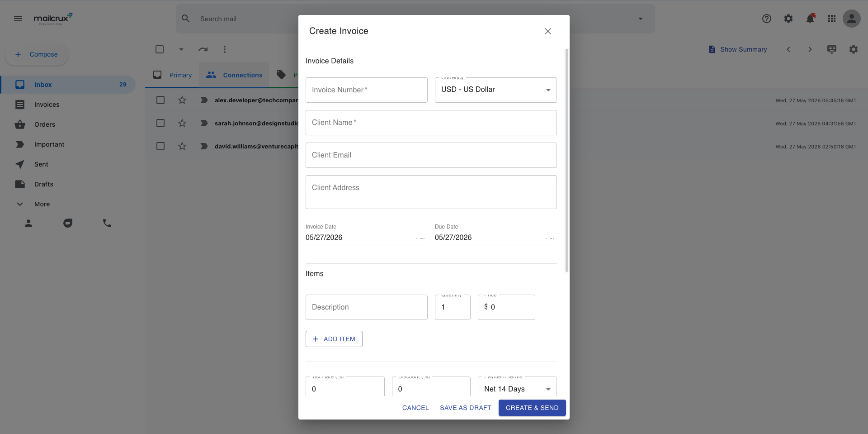
Task: Click the search magnifier icon
Action: (185, 19)
